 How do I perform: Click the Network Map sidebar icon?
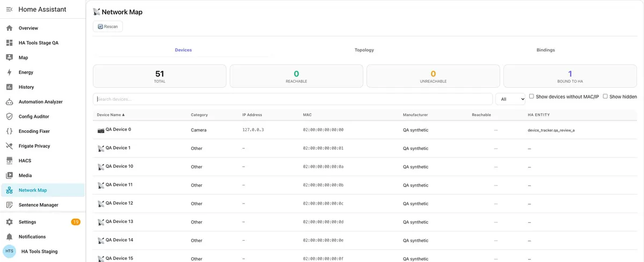pyautogui.click(x=9, y=190)
